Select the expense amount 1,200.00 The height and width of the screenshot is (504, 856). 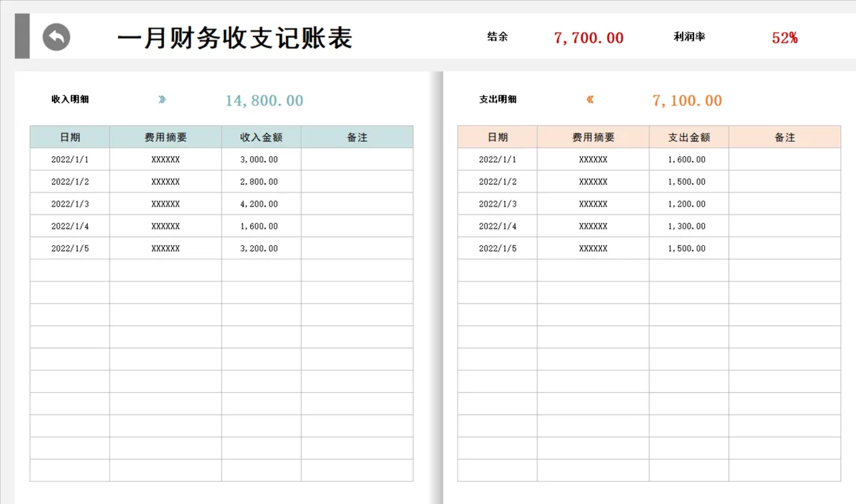687,204
